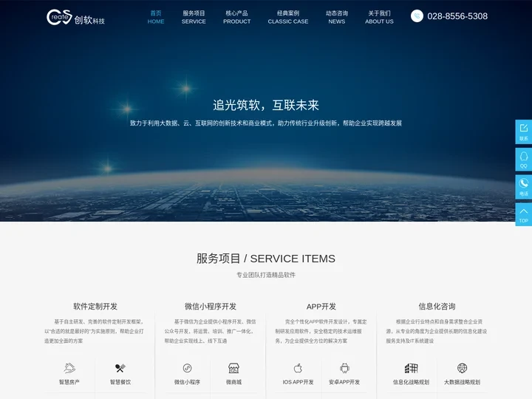Select the 微信小程序 icon
The image size is (532, 399).
click(x=187, y=368)
